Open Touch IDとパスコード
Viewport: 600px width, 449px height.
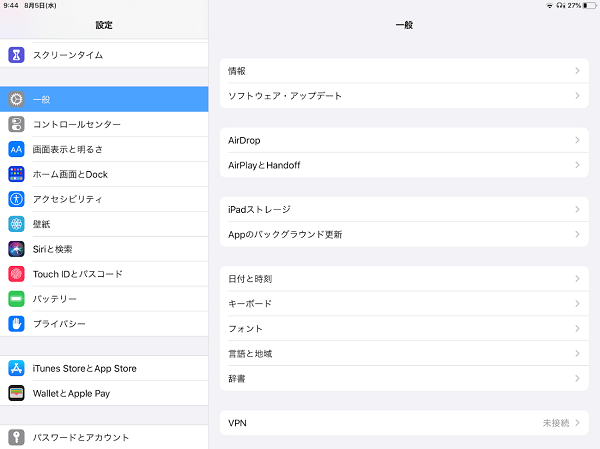tap(104, 274)
